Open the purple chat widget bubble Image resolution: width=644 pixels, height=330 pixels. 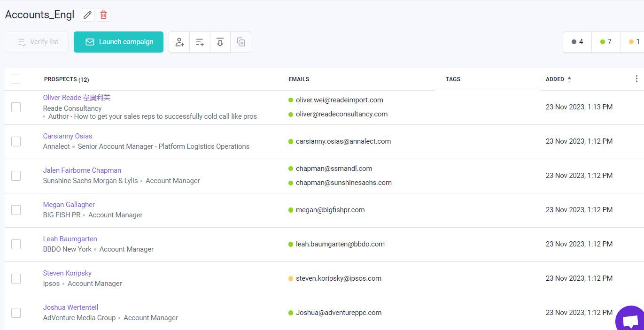pos(629,320)
